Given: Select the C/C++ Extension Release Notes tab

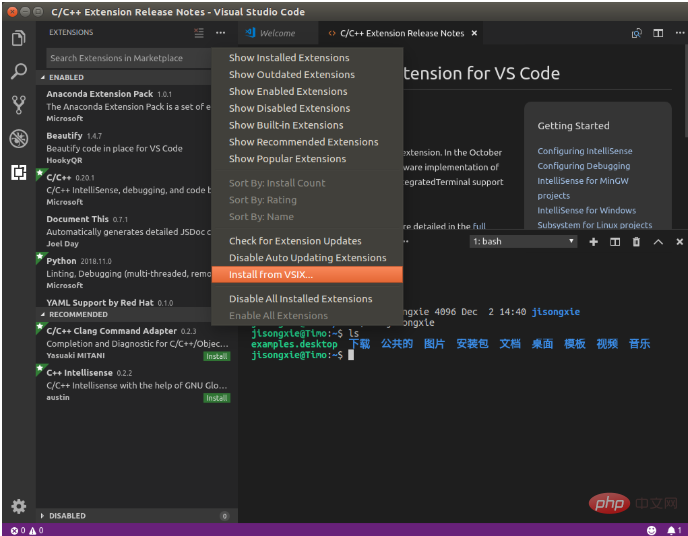Looking at the screenshot, I should (x=401, y=33).
